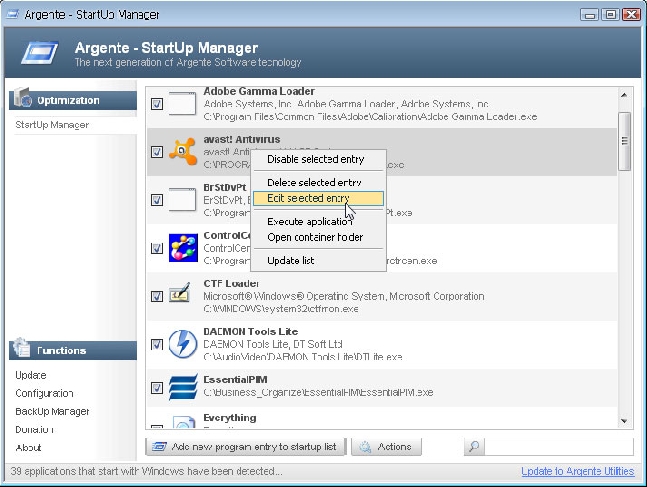Click the magnifier search icon
647x487 pixels.
(475, 447)
